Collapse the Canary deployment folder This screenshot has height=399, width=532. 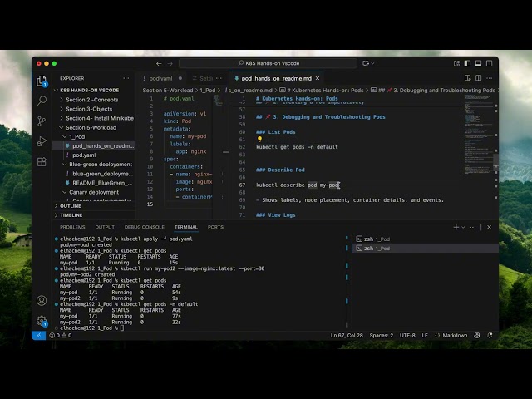click(93, 192)
